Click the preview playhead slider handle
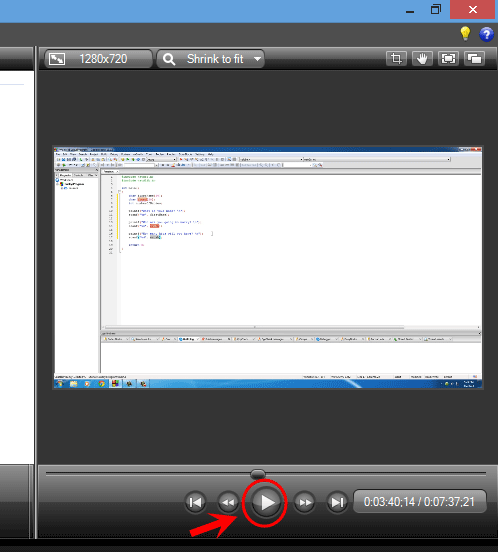The image size is (498, 552). pos(258,474)
